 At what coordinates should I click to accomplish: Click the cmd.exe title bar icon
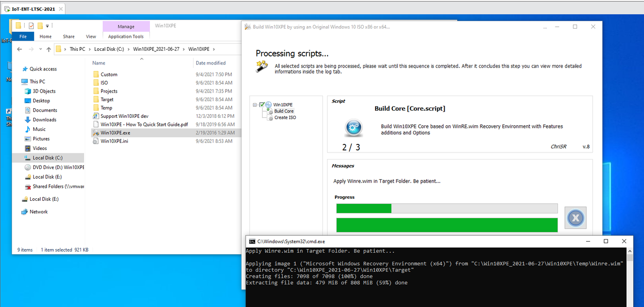[x=252, y=241]
